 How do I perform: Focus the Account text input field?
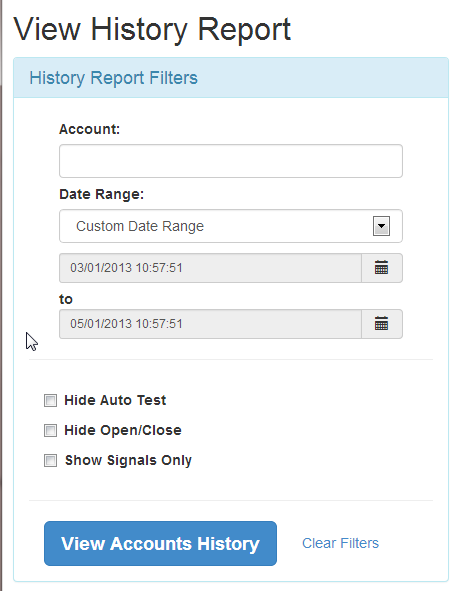[231, 161]
